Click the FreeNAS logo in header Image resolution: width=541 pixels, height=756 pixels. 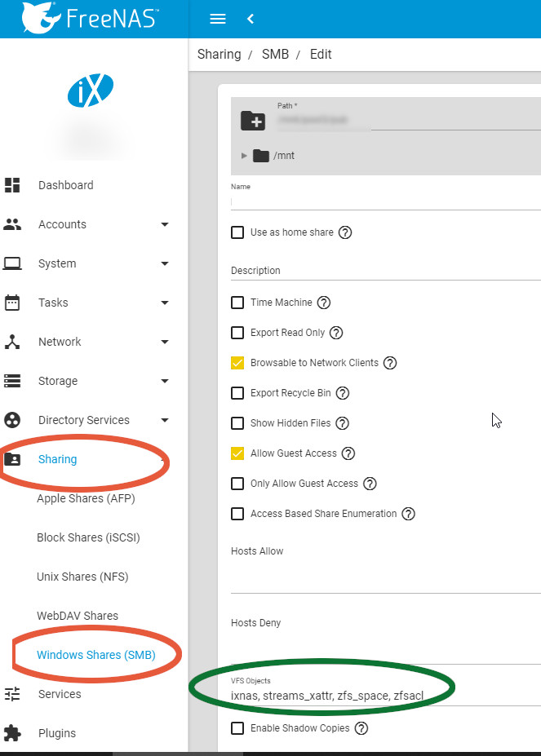pos(89,18)
